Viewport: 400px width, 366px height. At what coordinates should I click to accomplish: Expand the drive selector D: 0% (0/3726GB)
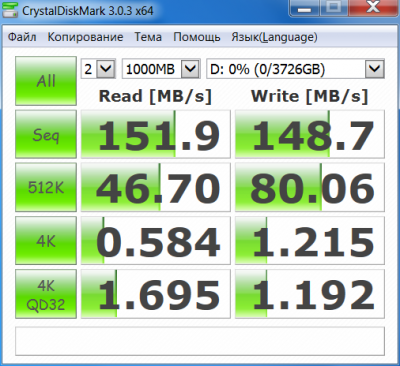click(x=295, y=69)
